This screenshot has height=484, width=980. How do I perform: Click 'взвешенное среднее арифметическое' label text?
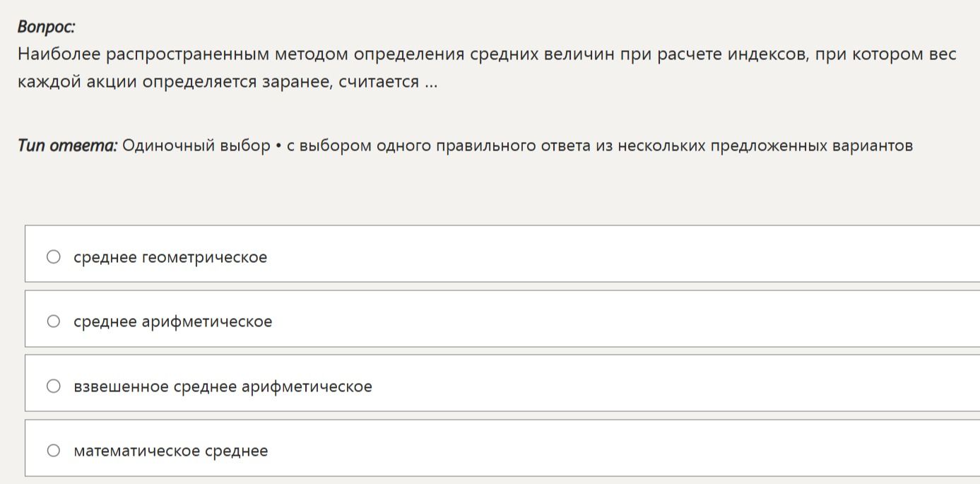coord(223,386)
